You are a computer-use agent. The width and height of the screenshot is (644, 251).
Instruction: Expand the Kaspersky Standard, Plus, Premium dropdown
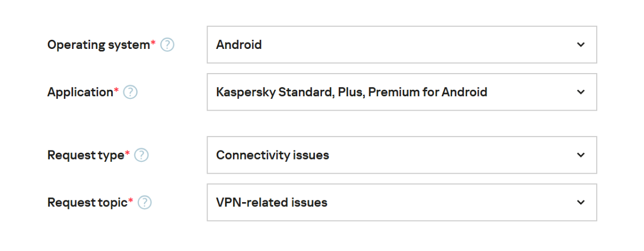[401, 92]
